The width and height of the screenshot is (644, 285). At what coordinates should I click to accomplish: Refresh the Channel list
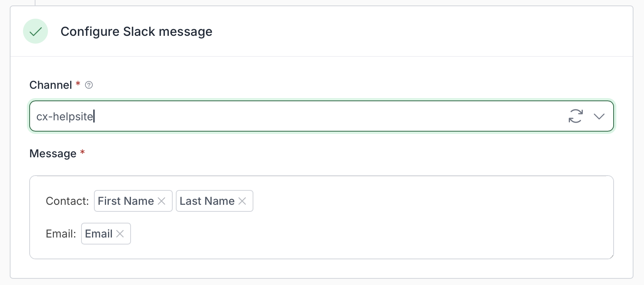pos(575,116)
